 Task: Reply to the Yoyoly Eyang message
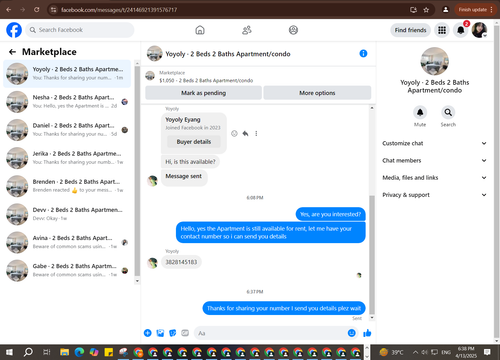click(x=245, y=133)
